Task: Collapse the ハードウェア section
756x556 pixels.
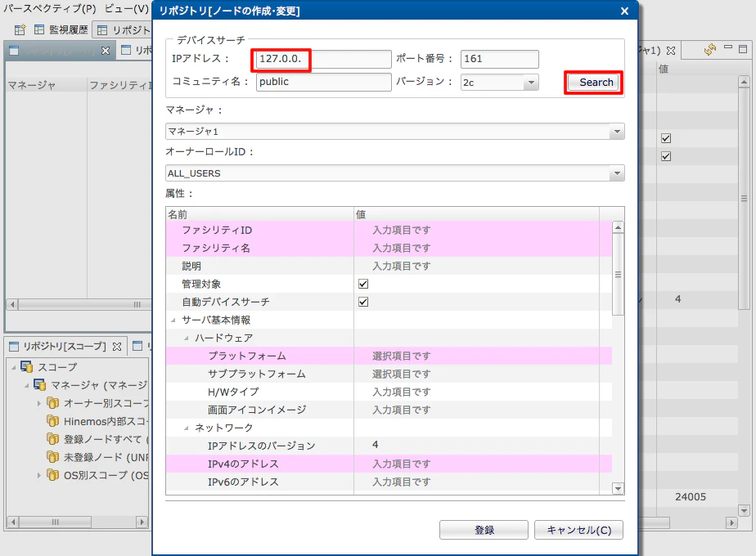Action: click(x=186, y=339)
